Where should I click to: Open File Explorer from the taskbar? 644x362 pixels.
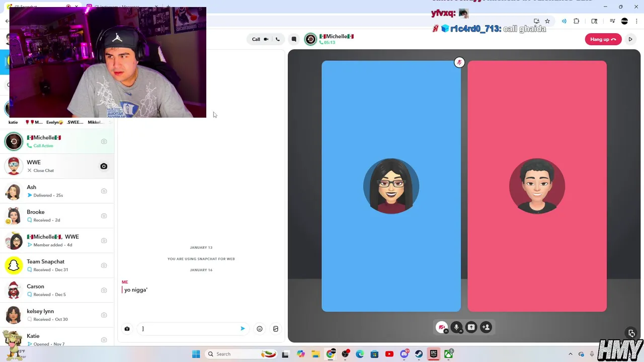(x=315, y=354)
